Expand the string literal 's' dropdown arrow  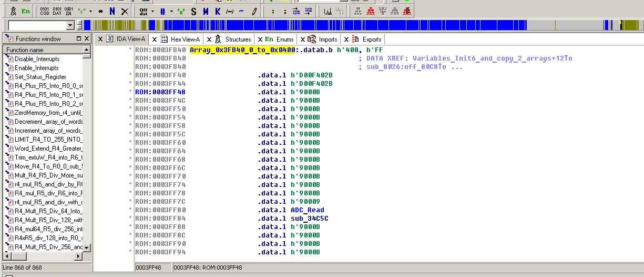coord(90,11)
